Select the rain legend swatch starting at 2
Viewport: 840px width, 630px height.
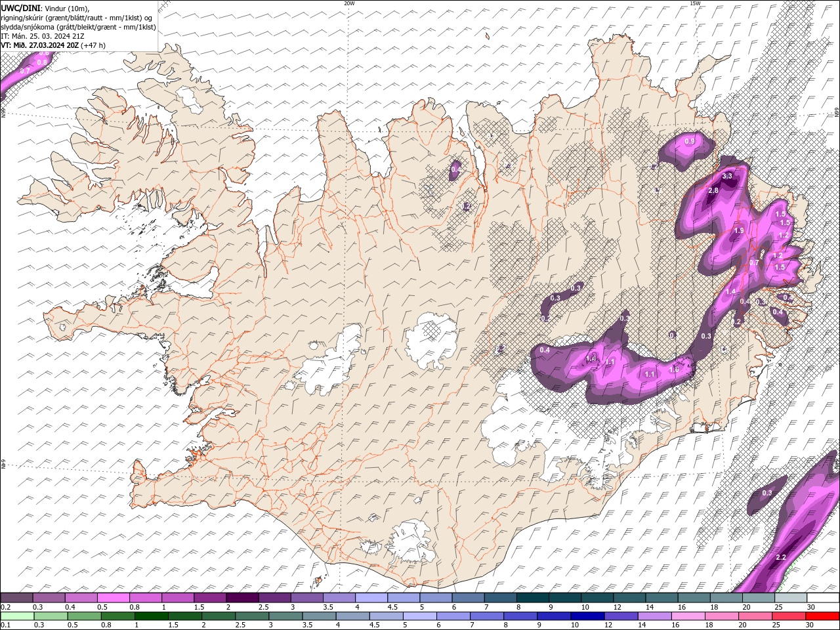(x=219, y=616)
